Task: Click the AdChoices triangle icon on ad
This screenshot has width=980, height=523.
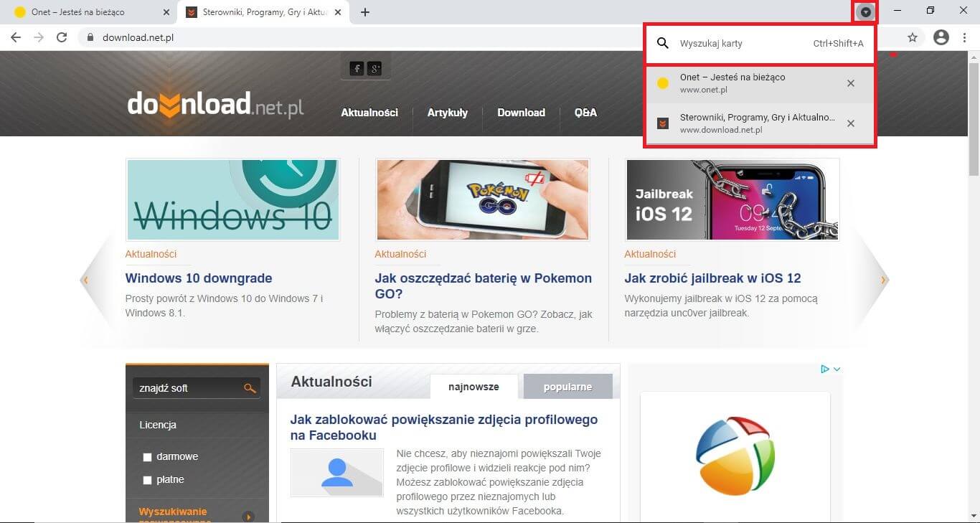Action: point(825,369)
